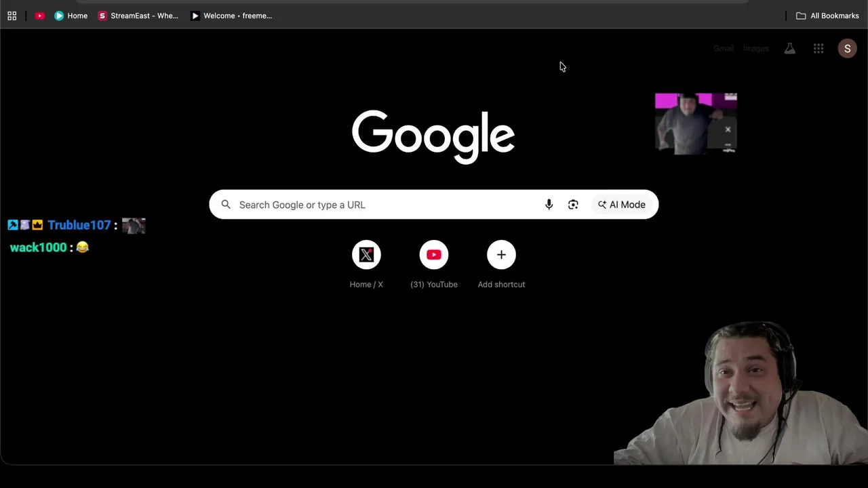Open the (31) YouTube shortcut
The height and width of the screenshot is (488, 868).
pyautogui.click(x=434, y=265)
